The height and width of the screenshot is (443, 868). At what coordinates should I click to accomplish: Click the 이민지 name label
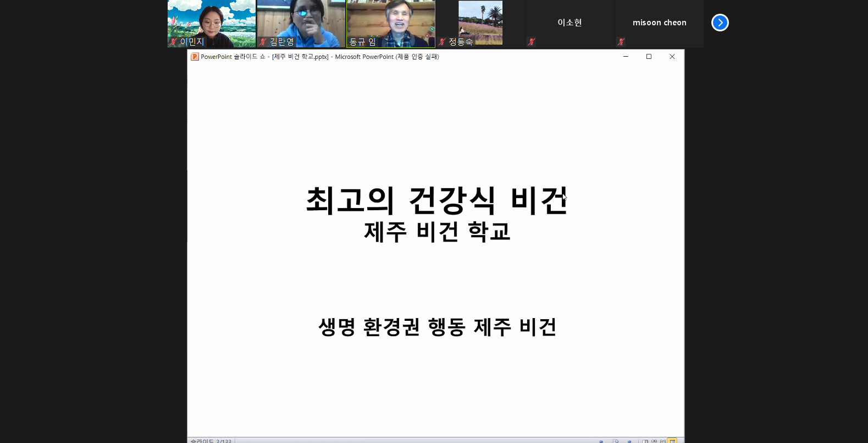tap(192, 42)
